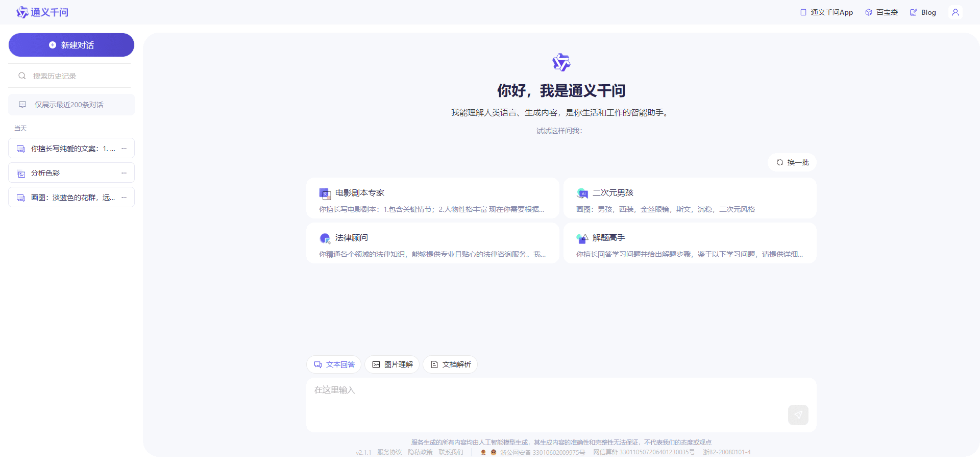Click the 二次元男孩 card icon
The image size is (980, 465).
pos(582,193)
